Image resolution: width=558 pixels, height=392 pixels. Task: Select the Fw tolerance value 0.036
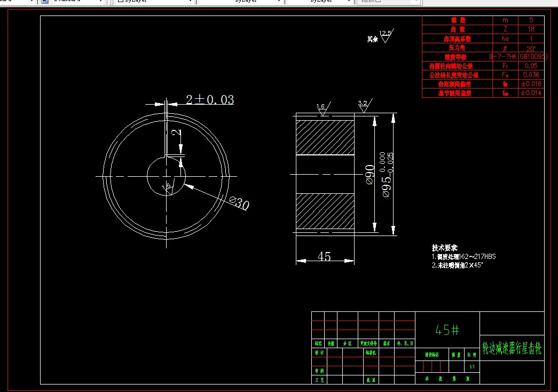531,75
